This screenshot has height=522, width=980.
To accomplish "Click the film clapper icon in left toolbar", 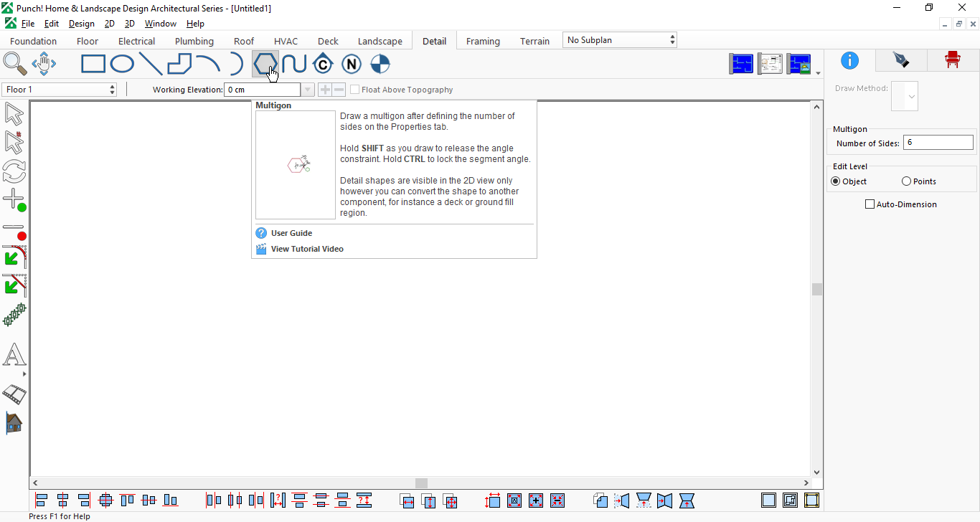I will click(x=14, y=394).
